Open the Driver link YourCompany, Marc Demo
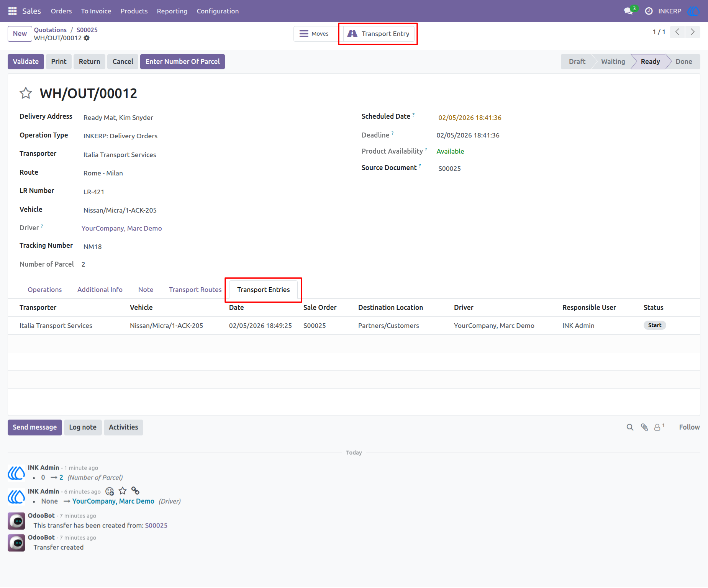 (121, 228)
